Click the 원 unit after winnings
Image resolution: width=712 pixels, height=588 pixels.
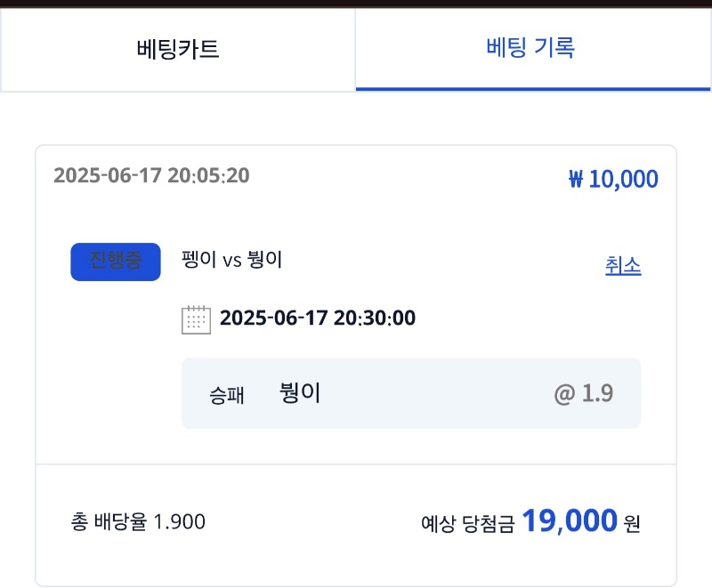point(632,524)
